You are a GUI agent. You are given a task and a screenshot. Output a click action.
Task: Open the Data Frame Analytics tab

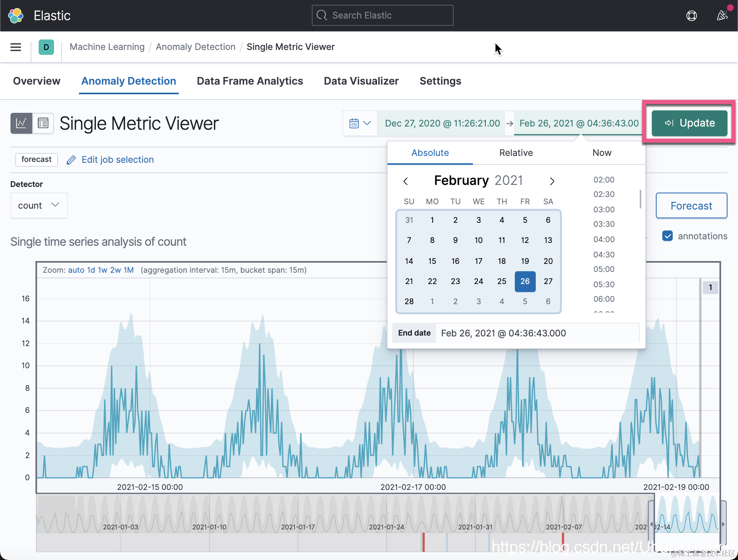click(x=250, y=81)
